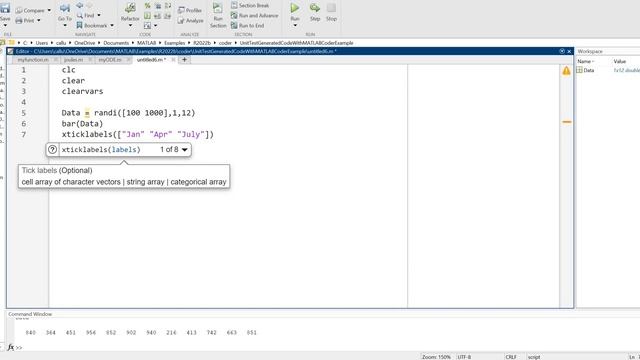
Task: Click the orange warning marker in message bar
Action: pos(567,122)
